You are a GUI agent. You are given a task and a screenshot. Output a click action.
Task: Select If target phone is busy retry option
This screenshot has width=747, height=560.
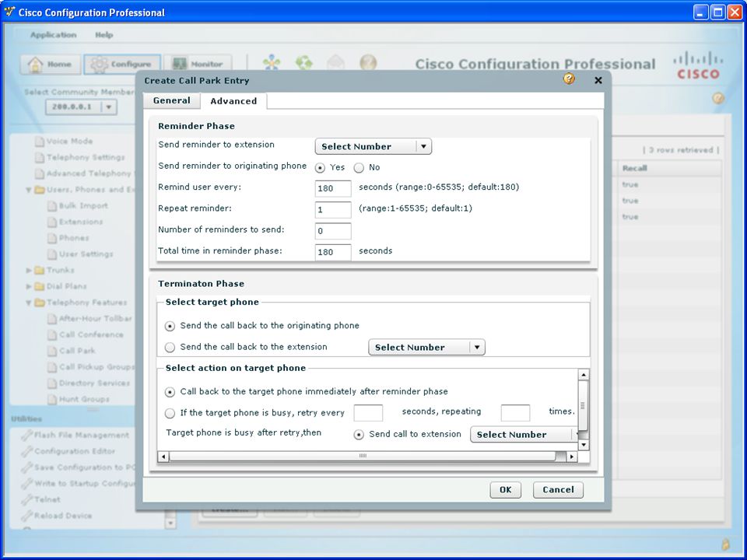[170, 413]
